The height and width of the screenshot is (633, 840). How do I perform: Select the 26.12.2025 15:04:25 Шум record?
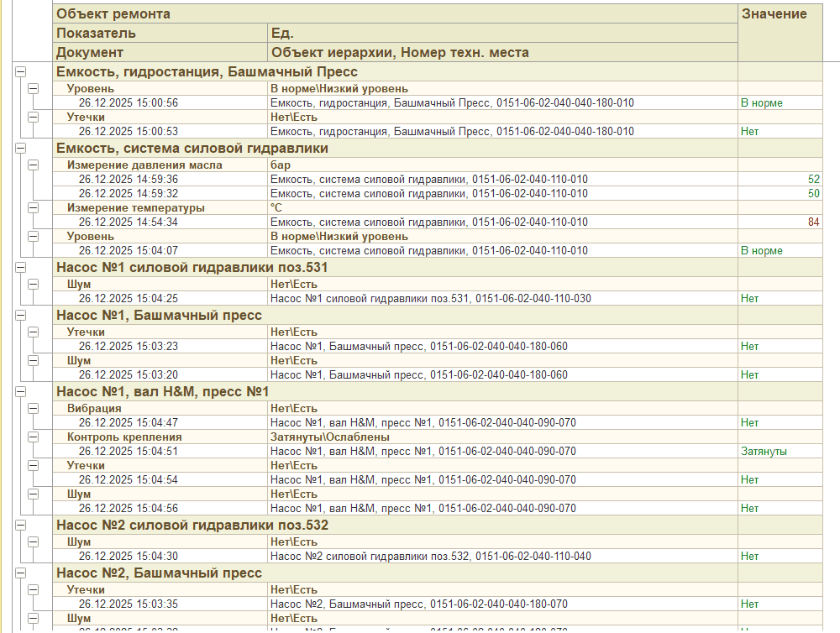click(438, 298)
